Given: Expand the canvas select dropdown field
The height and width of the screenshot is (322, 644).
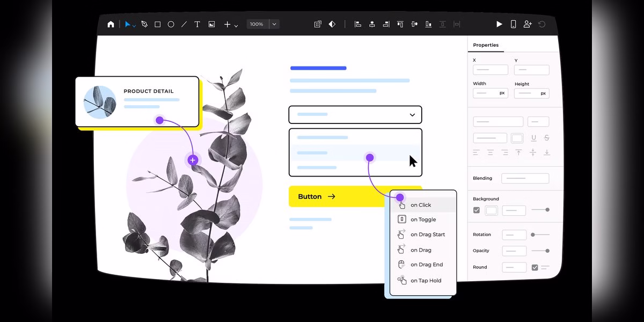Looking at the screenshot, I should click(x=355, y=115).
